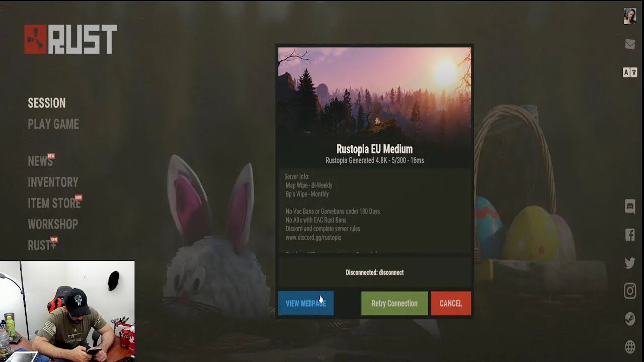Open the Play Game menu
The height and width of the screenshot is (362, 644).
[x=53, y=124]
